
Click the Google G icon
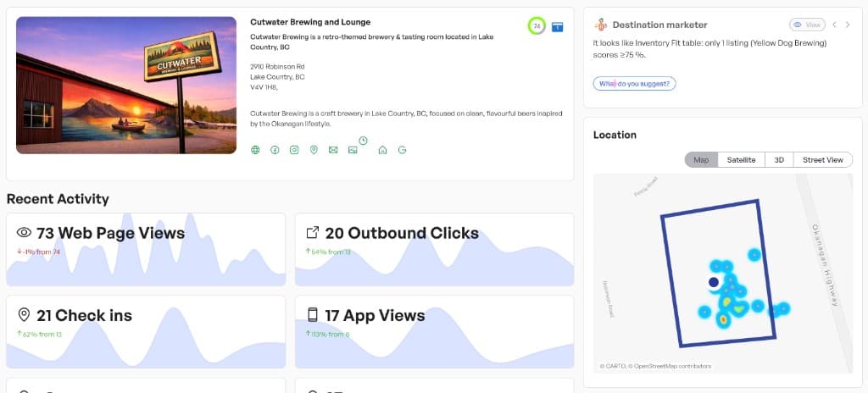click(403, 150)
